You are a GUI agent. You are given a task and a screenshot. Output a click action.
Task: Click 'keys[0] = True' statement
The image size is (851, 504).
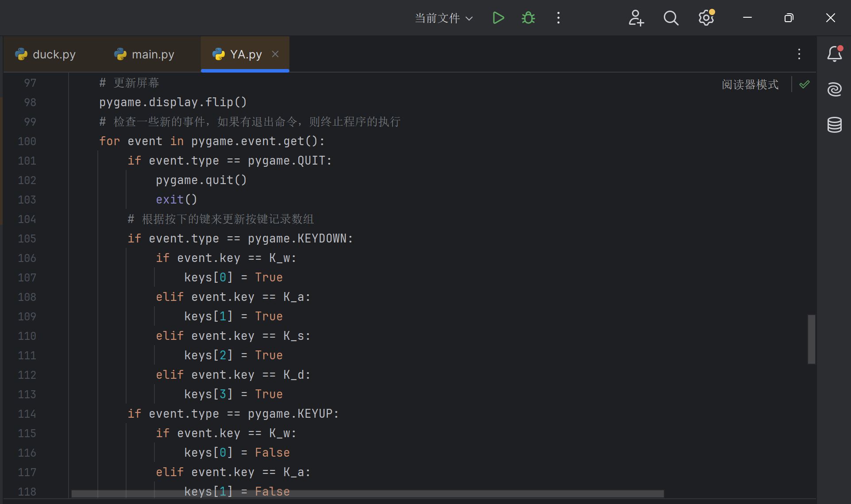coord(233,277)
